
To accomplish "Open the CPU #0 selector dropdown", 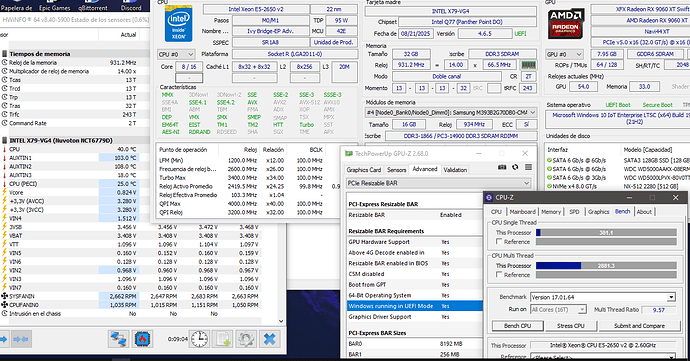I will [x=176, y=54].
